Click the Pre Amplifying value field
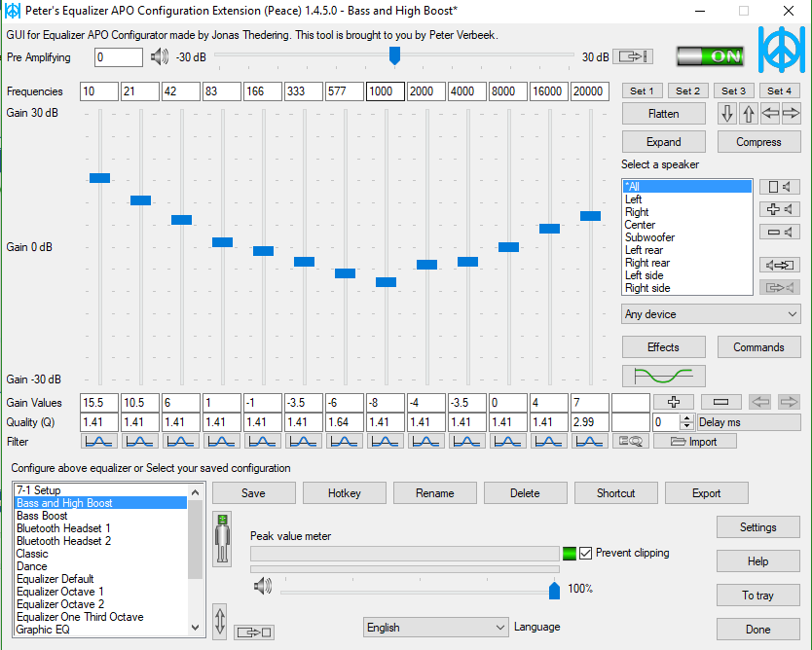The width and height of the screenshot is (812, 650). click(x=119, y=57)
